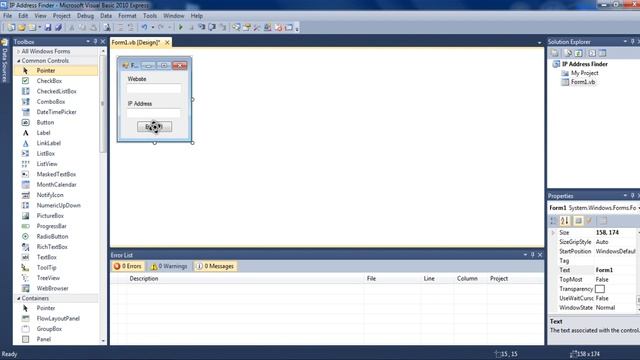The image size is (640, 360).
Task: Select the ToolTip tool in Toolbox
Action: pos(46,268)
